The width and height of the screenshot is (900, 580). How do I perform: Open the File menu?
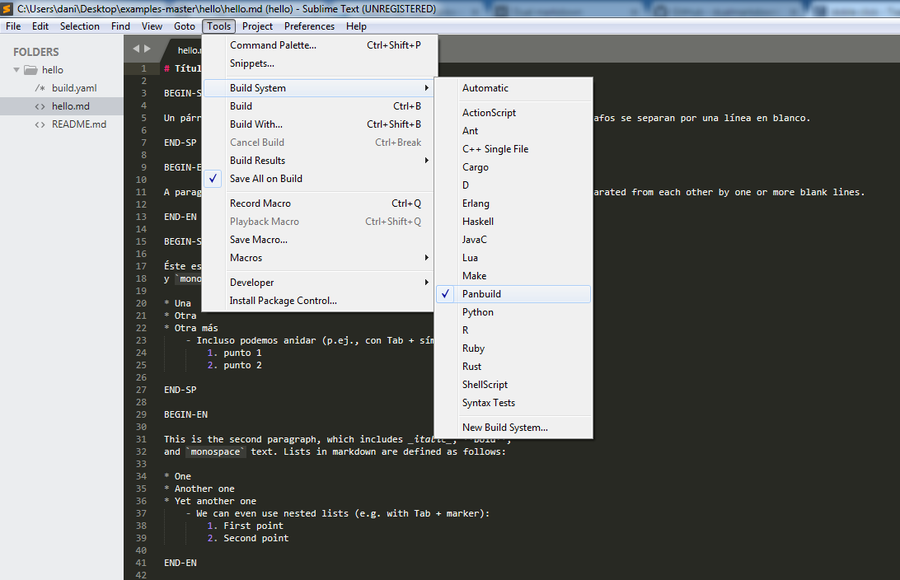click(13, 26)
